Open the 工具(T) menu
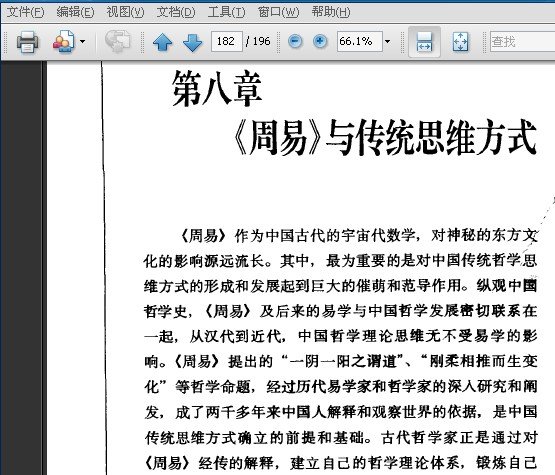 point(226,12)
